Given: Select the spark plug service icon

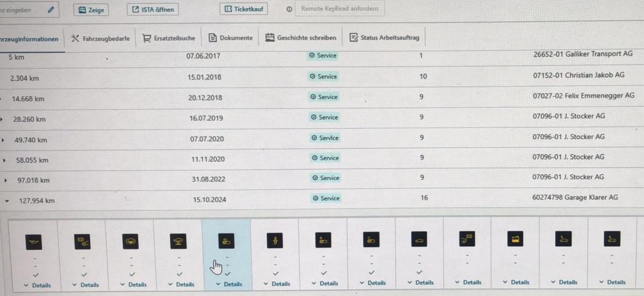Looking at the screenshot, I should tap(275, 241).
